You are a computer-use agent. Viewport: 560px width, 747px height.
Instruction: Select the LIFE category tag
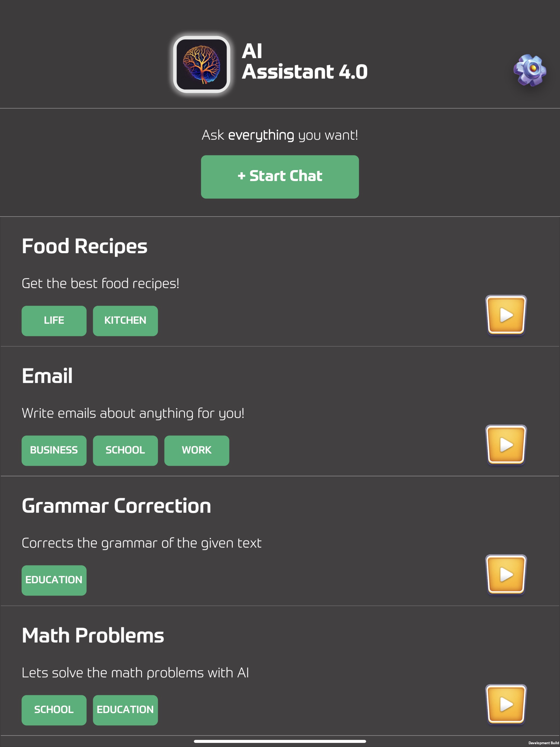click(x=54, y=320)
